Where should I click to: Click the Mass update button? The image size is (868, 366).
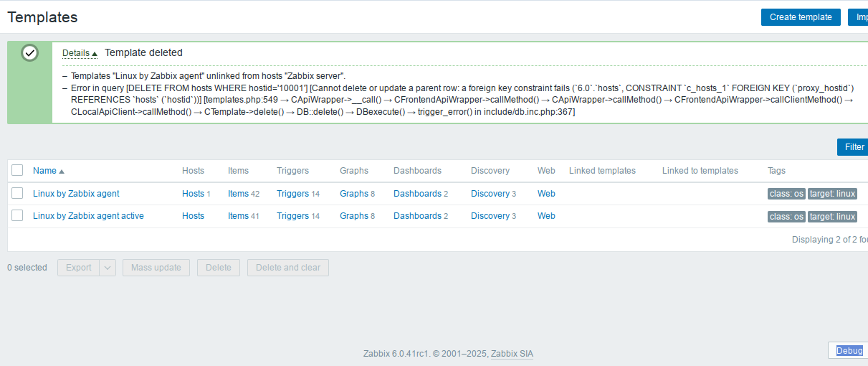point(156,268)
